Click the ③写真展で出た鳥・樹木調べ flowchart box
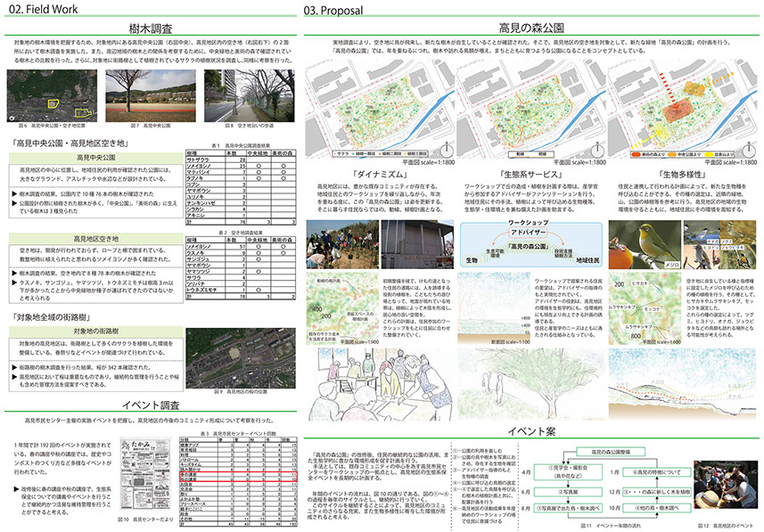Viewport: 764px width, 532px height. (569, 508)
